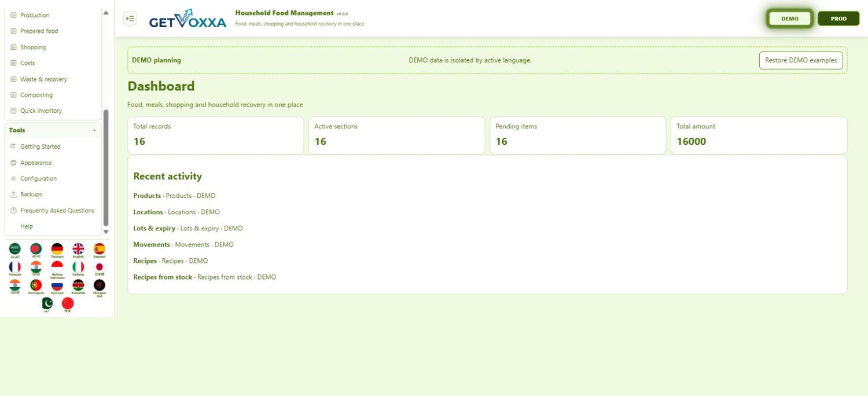Click the GetVoxxa logo

(187, 19)
